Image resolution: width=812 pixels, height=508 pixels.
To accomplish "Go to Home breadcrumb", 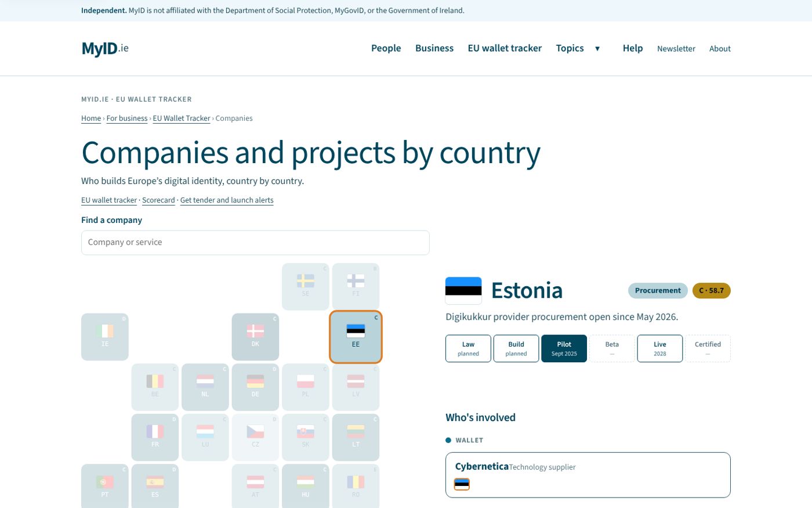I will coord(91,118).
